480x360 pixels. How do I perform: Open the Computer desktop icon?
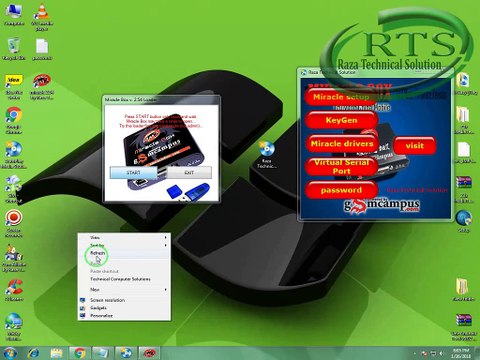[14, 15]
